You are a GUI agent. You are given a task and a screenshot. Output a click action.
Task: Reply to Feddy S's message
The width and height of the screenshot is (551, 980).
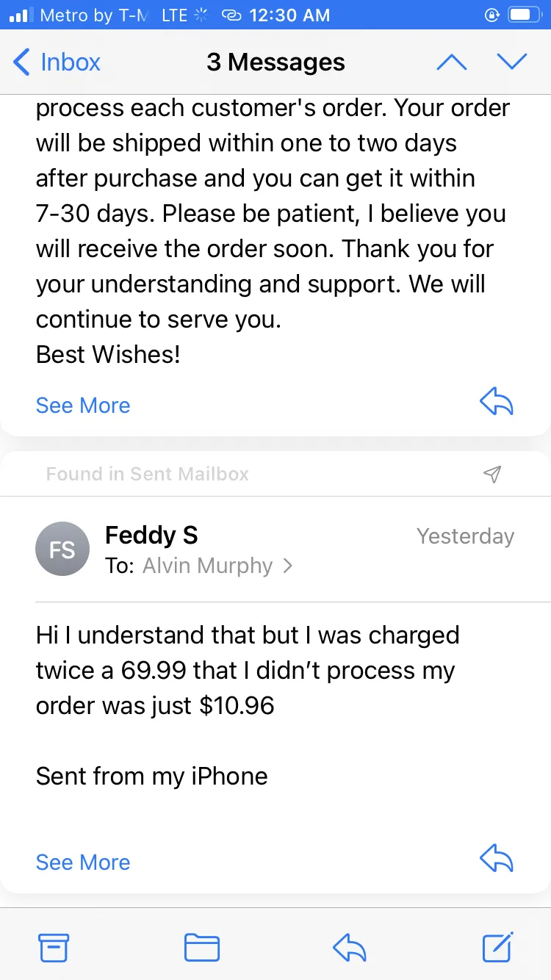pos(496,858)
